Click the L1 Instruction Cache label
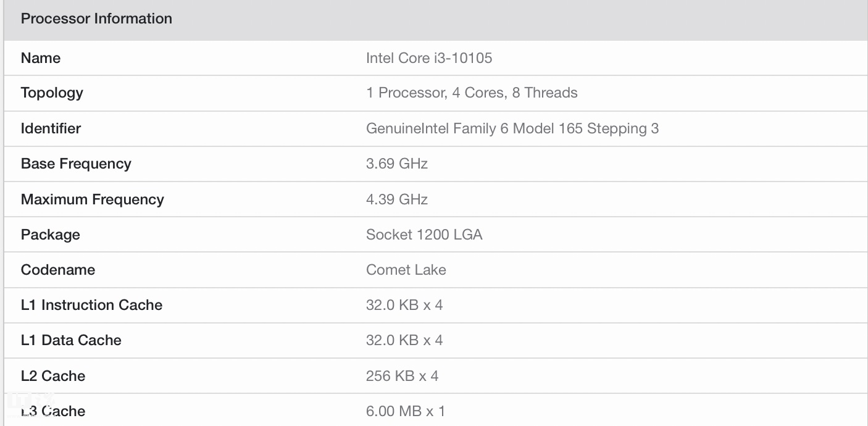Image resolution: width=868 pixels, height=426 pixels. click(x=91, y=305)
